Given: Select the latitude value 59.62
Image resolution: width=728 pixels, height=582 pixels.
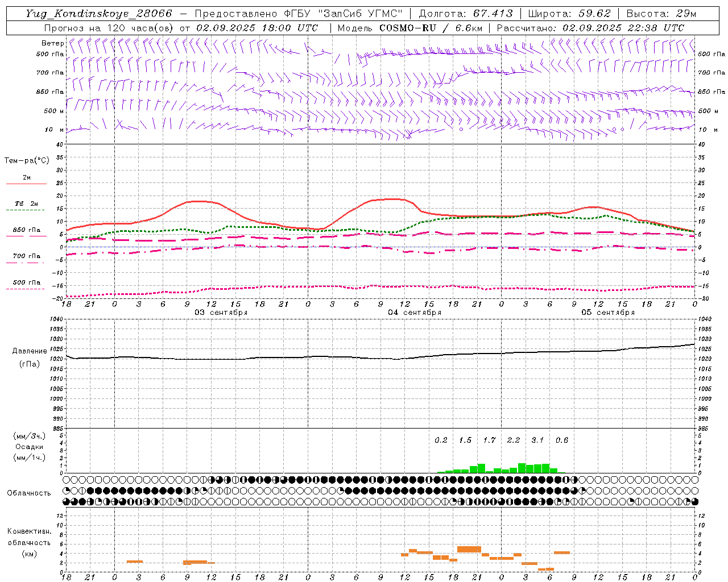Looking at the screenshot, I should click(x=595, y=14).
